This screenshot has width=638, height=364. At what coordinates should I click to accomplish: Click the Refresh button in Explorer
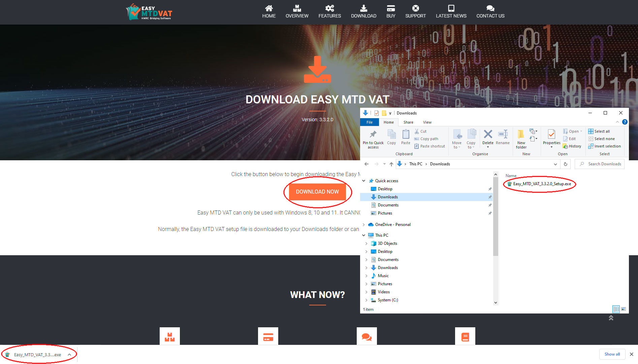(x=566, y=164)
